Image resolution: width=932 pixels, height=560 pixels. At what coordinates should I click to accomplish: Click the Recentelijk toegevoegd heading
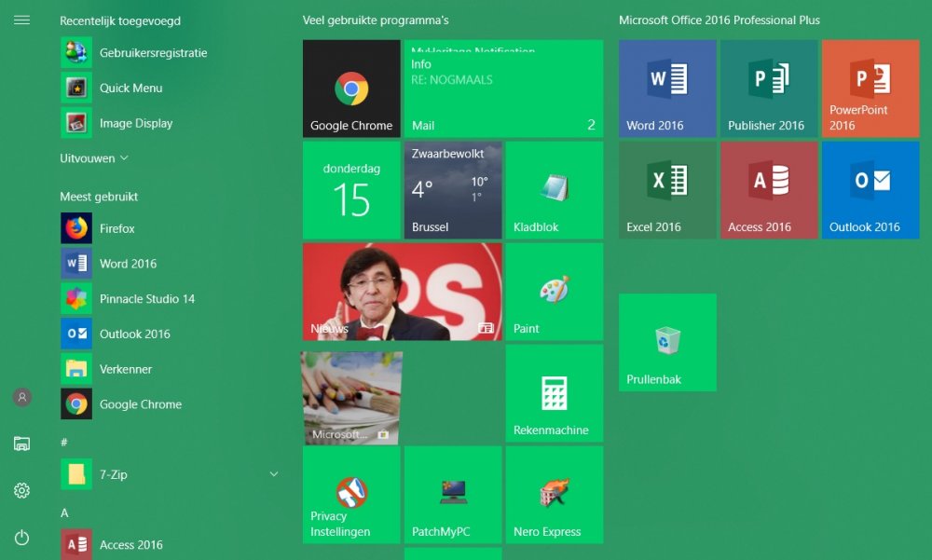click(x=120, y=20)
